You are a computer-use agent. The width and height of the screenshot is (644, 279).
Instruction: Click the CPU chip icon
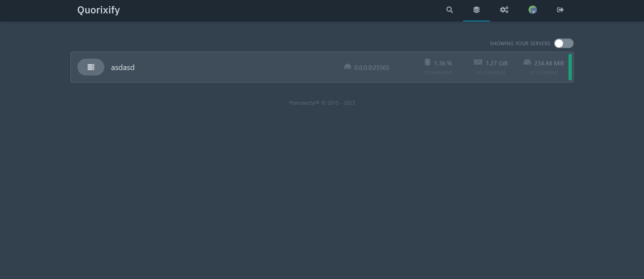pyautogui.click(x=427, y=62)
